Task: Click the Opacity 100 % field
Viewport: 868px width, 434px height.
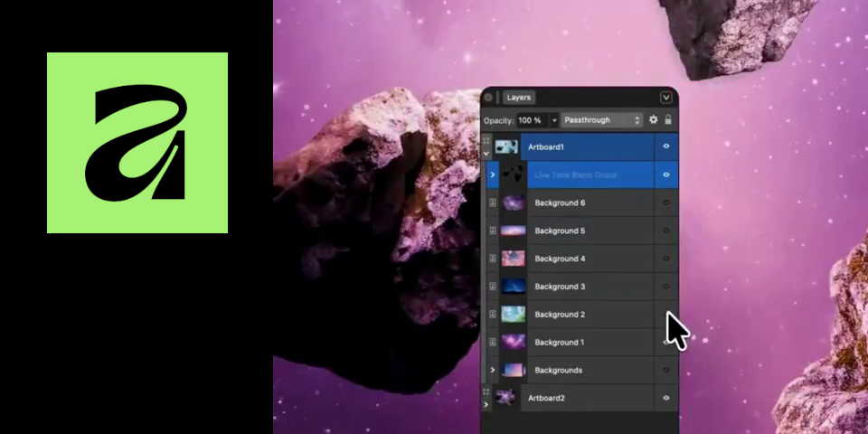Action: [531, 119]
